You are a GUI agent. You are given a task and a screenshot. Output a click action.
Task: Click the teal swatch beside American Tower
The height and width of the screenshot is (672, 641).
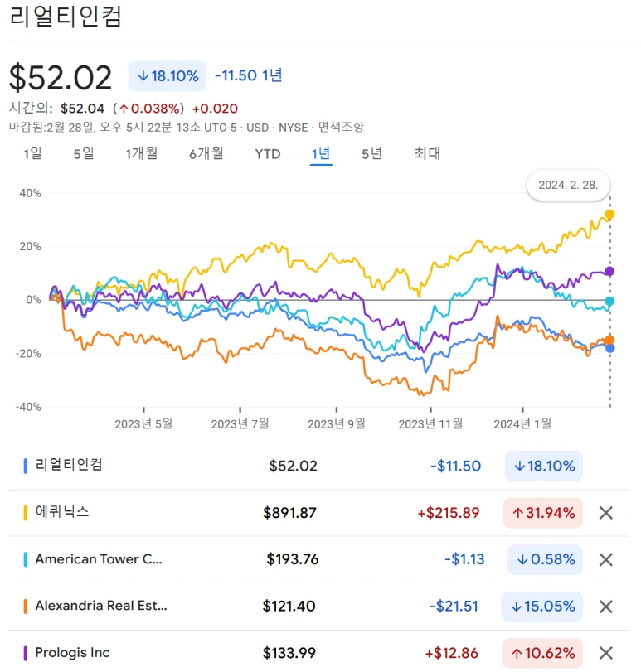click(x=26, y=559)
